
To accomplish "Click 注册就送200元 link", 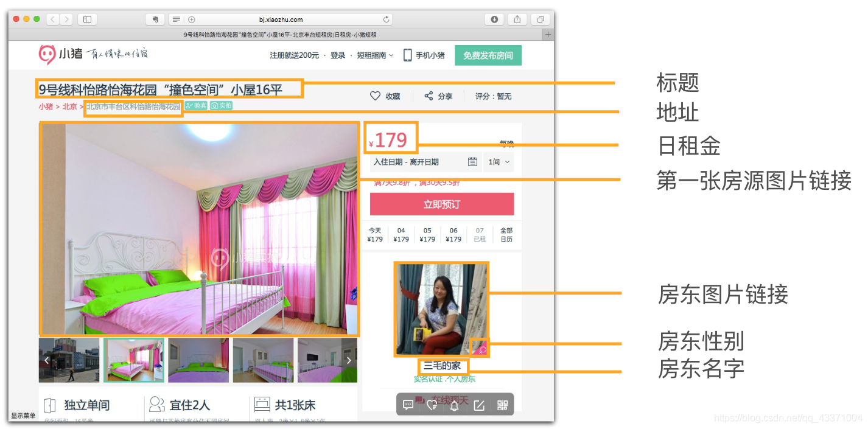I will pyautogui.click(x=295, y=55).
